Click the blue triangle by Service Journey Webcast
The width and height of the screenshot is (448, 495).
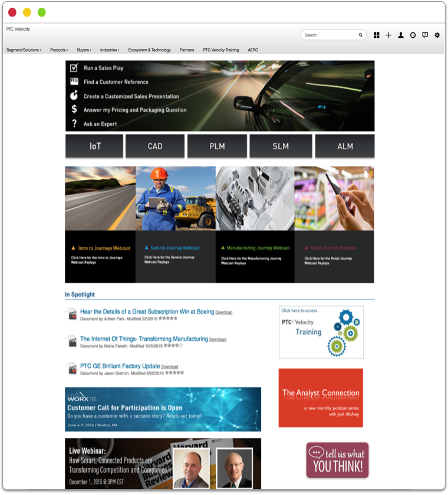[146, 248]
